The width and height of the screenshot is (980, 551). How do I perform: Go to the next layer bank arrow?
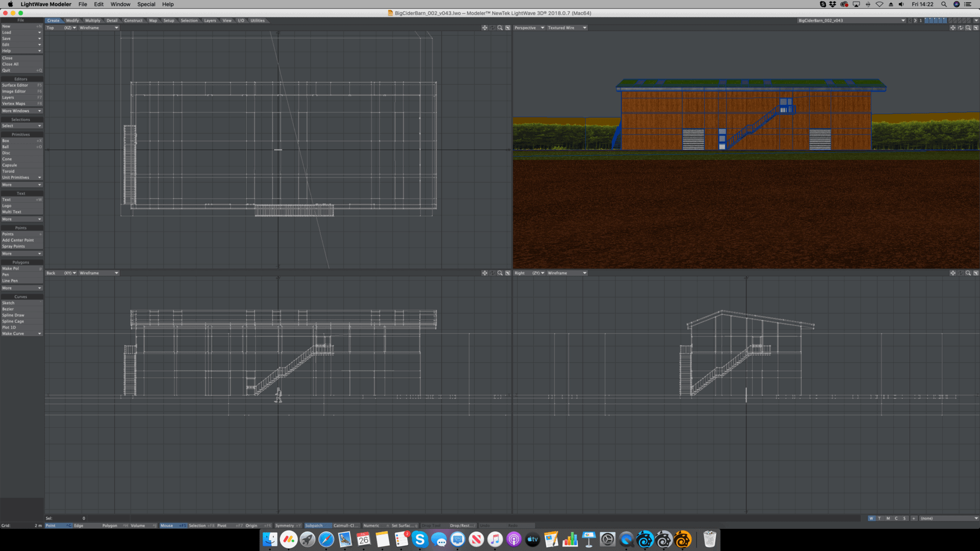coord(915,20)
